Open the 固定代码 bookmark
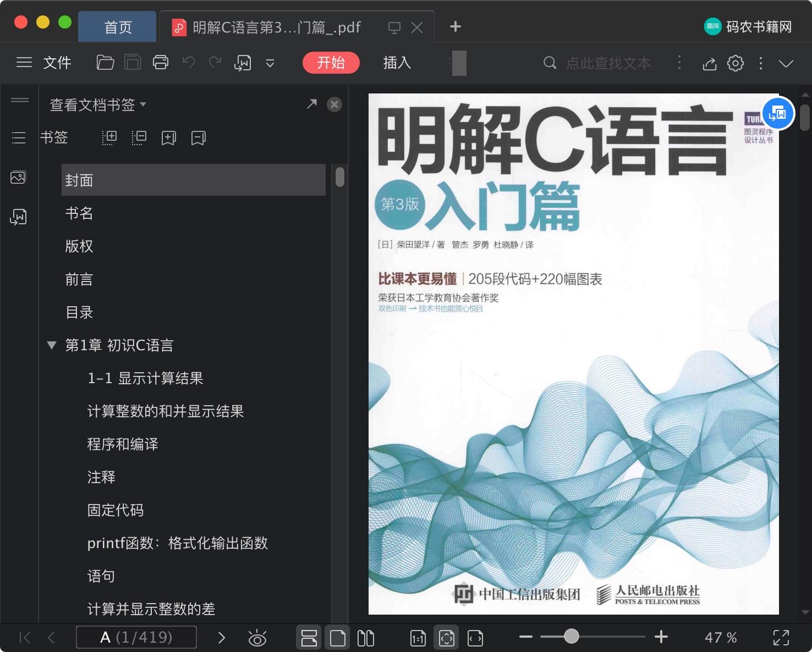Screen dimensions: 812x652 (116, 510)
